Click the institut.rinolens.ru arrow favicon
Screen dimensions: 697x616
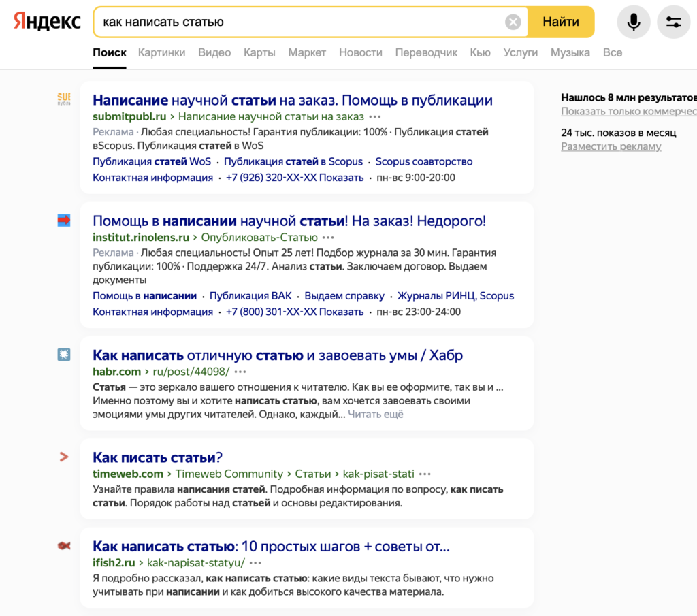63,220
